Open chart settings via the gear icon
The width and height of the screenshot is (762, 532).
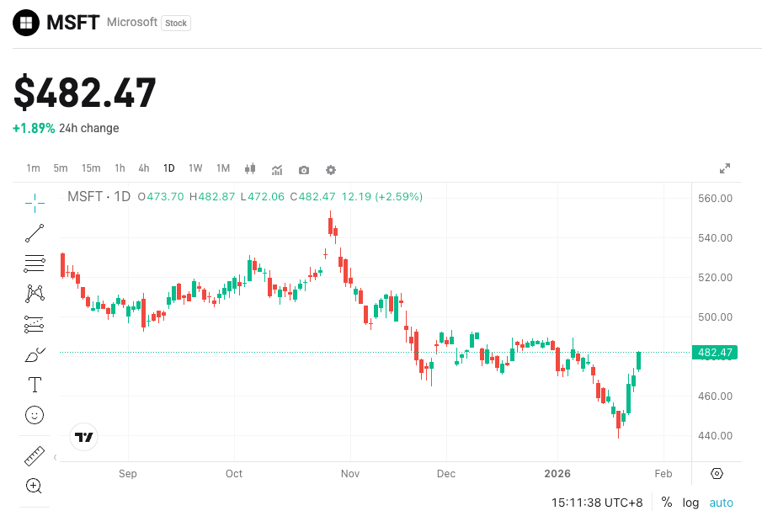coord(330,169)
